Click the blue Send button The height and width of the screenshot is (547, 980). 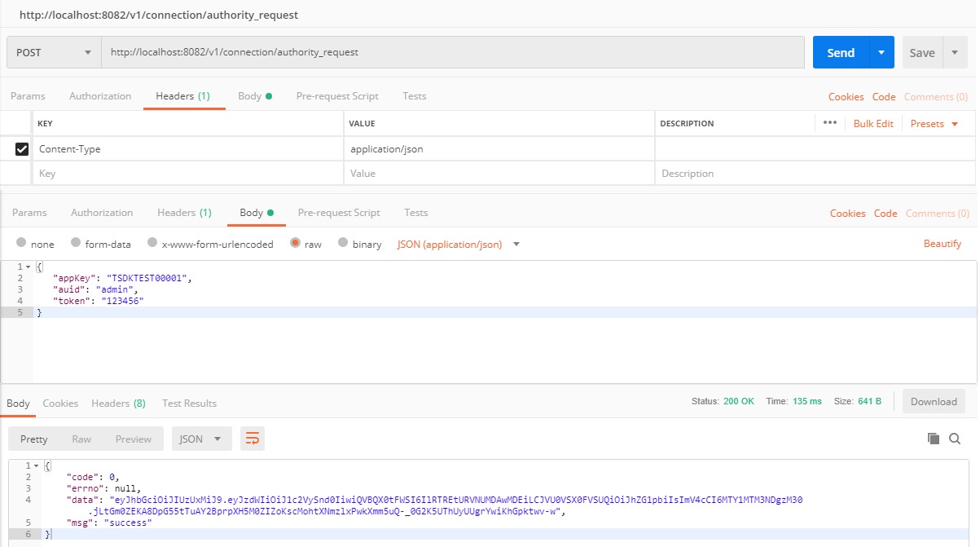pos(840,52)
